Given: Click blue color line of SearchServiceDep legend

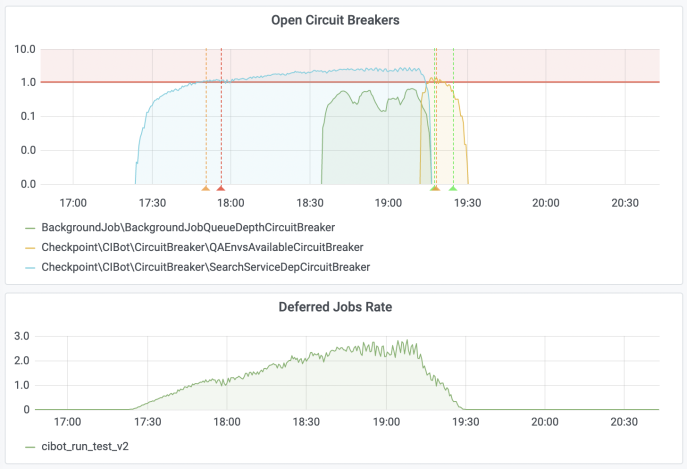Looking at the screenshot, I should coord(30,267).
